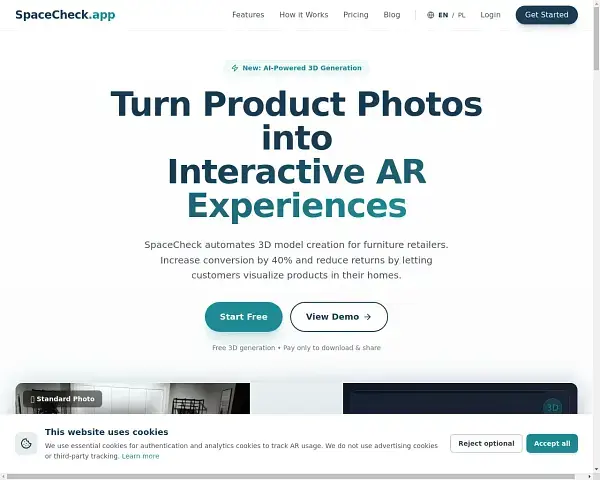
Task: Click the Start Free button
Action: 243,317
